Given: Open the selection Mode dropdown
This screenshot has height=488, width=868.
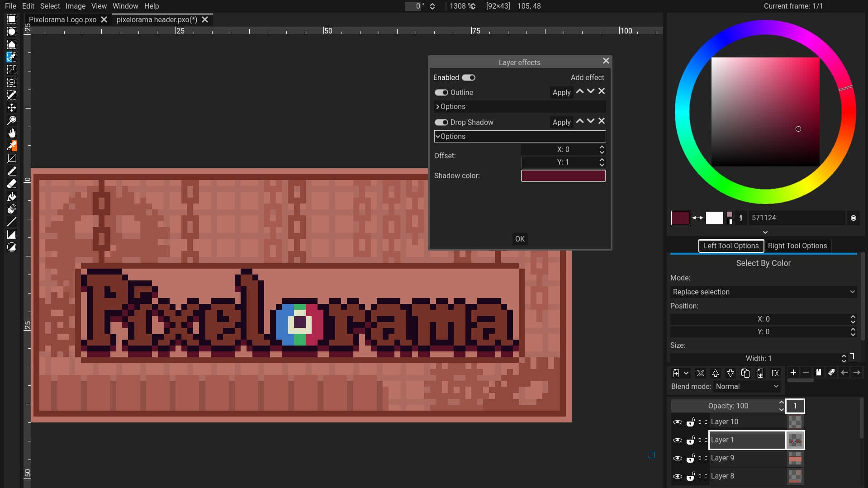Looking at the screenshot, I should coord(763,292).
